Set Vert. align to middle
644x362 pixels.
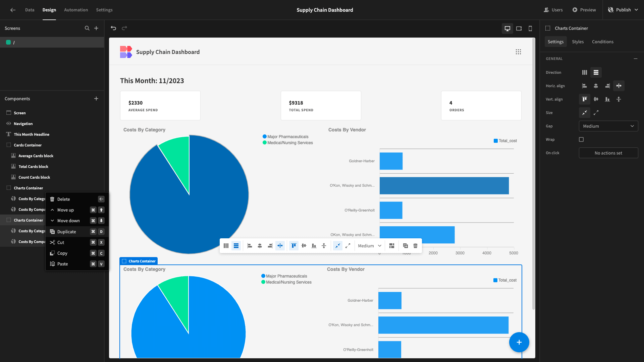pos(596,99)
